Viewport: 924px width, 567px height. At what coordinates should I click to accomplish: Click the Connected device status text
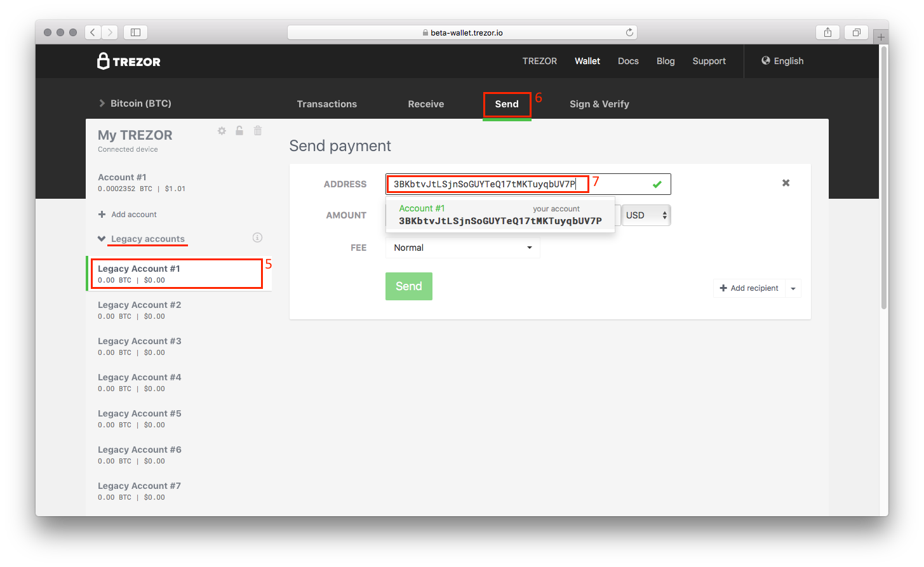coord(128,149)
